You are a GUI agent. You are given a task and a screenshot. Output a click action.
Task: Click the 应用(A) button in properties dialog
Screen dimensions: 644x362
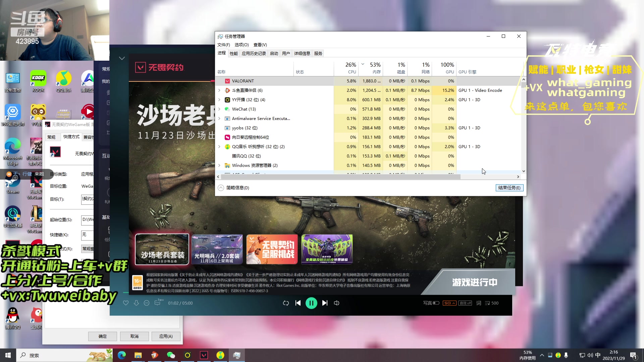tap(166, 337)
